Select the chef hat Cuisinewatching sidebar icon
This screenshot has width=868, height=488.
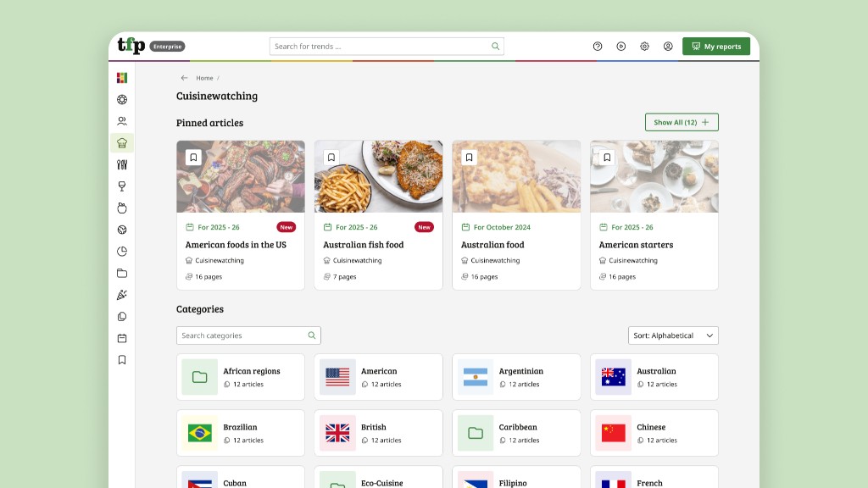click(x=122, y=143)
